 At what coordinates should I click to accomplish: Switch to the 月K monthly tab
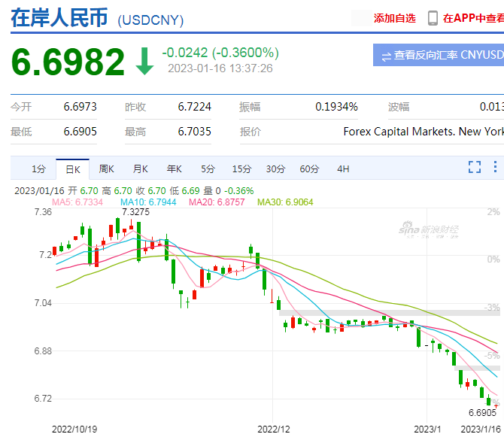pyautogui.click(x=140, y=169)
